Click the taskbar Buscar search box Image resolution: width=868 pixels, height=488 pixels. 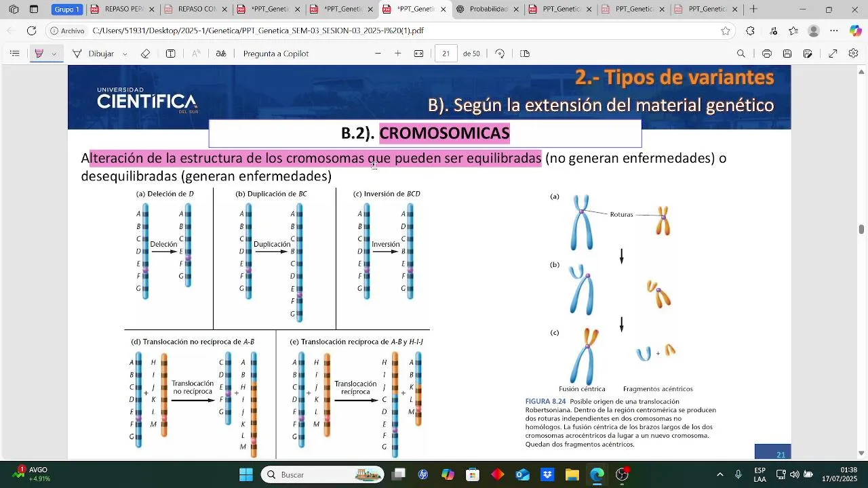click(x=323, y=474)
